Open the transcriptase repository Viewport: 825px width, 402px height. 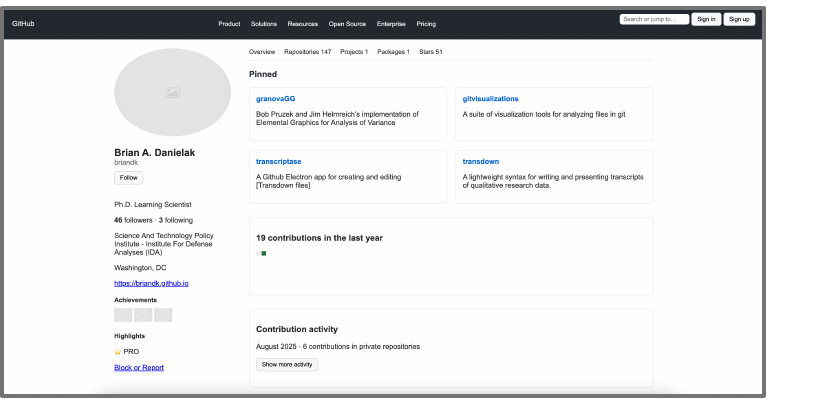coord(279,162)
